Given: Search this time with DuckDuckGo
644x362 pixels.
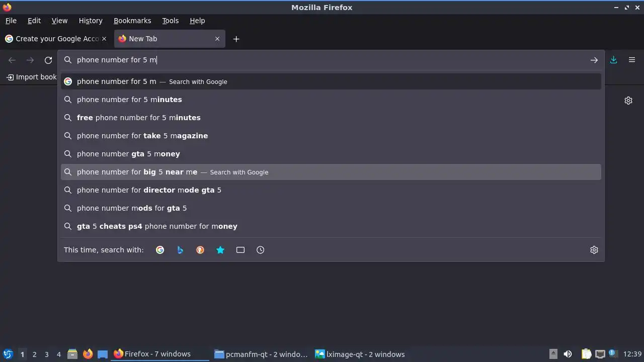Looking at the screenshot, I should (200, 250).
